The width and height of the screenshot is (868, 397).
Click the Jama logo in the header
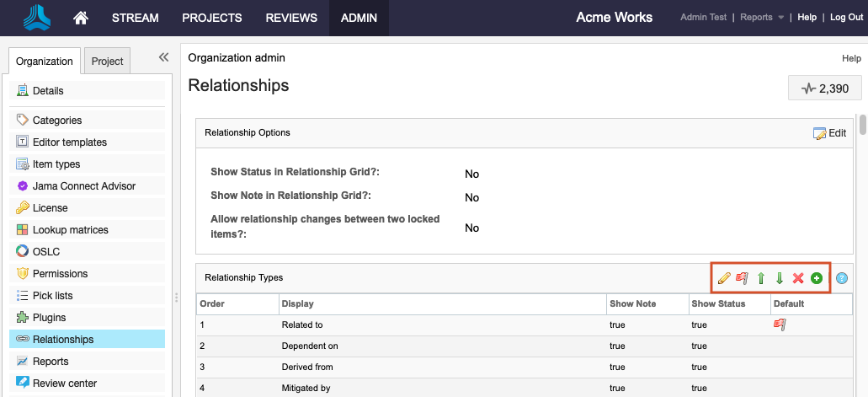[x=37, y=17]
